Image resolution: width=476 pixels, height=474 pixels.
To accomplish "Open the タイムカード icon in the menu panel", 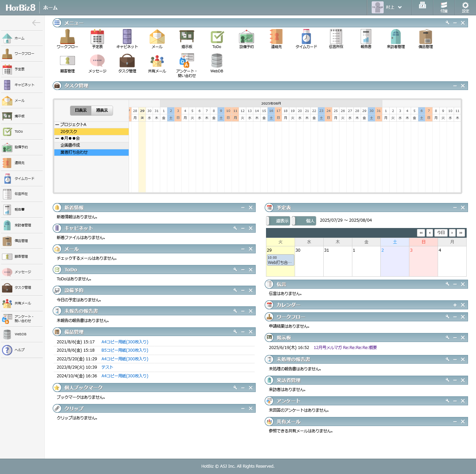I will click(306, 39).
